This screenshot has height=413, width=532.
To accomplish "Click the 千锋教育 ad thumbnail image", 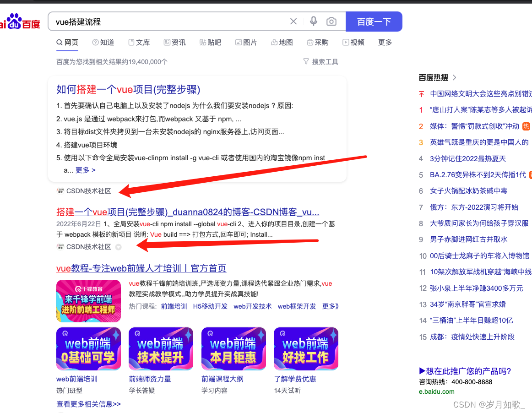I will [x=88, y=301].
